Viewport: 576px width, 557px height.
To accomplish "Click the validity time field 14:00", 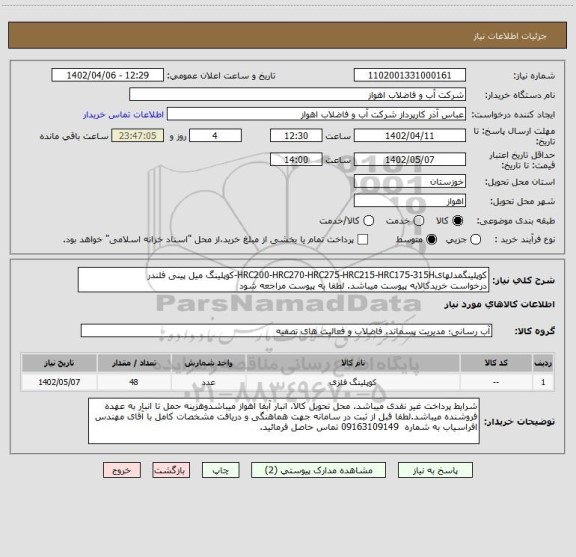I will 296,159.
